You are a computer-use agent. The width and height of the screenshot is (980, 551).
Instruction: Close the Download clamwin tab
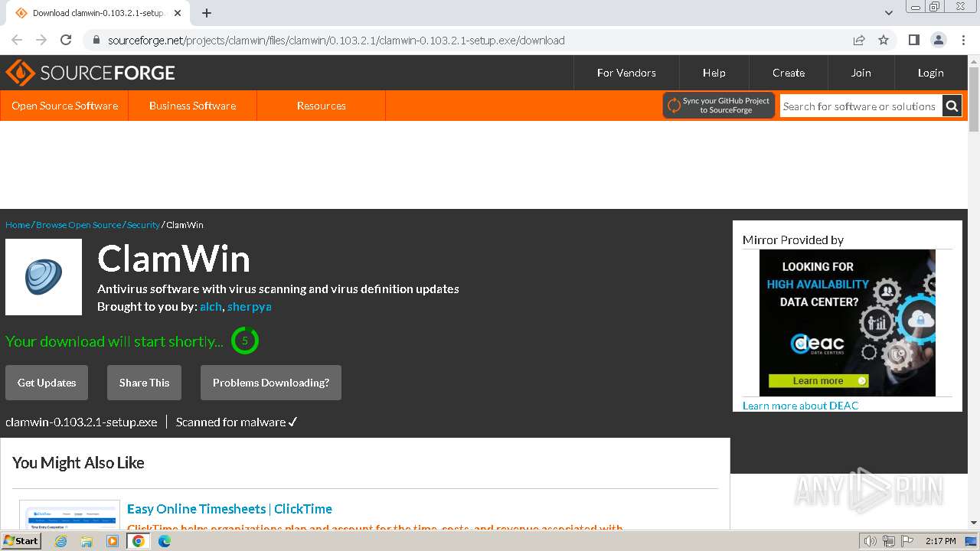coord(178,13)
